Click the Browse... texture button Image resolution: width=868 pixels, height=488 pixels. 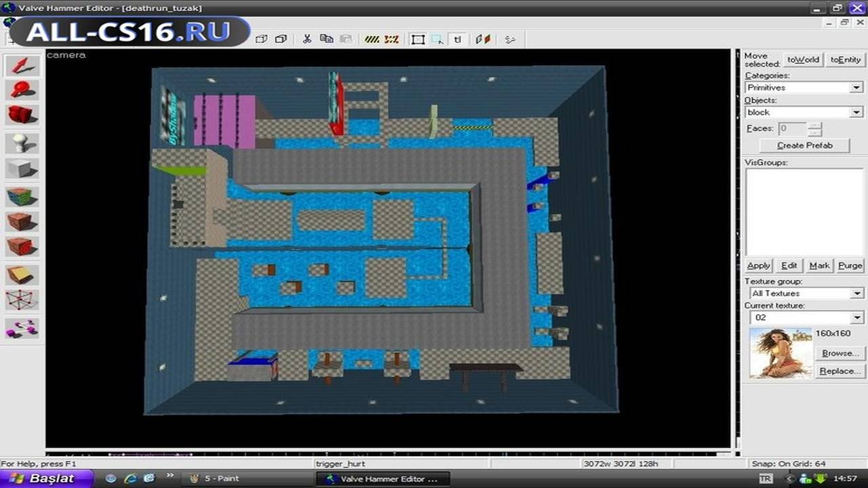tap(840, 353)
